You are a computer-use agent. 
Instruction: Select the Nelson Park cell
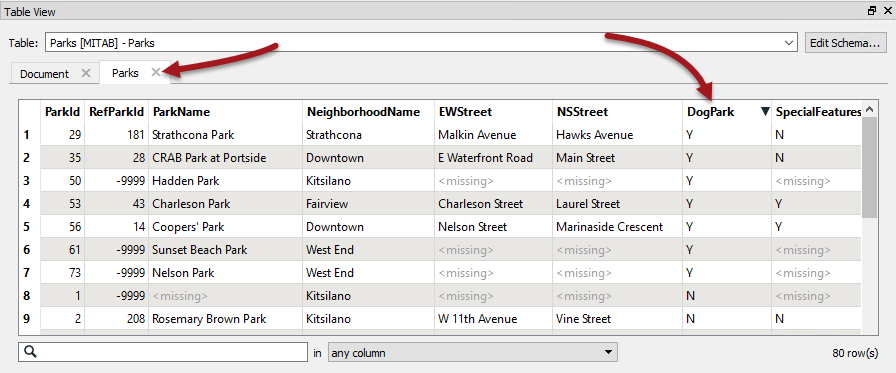click(x=225, y=273)
